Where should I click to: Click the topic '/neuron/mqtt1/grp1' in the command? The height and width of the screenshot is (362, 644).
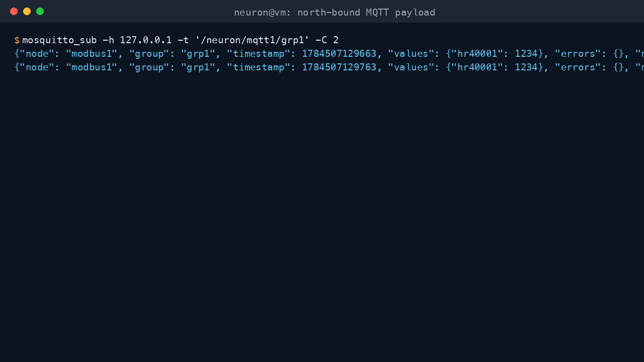252,40
